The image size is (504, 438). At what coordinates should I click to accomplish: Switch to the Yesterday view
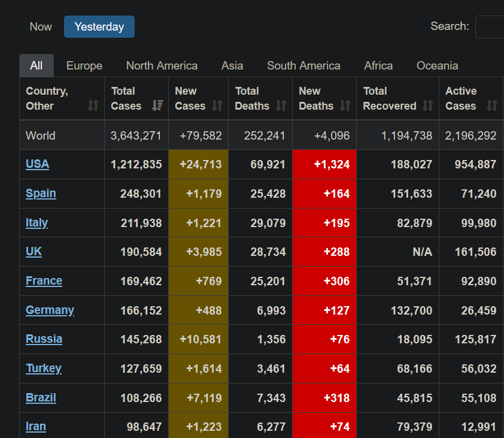99,27
